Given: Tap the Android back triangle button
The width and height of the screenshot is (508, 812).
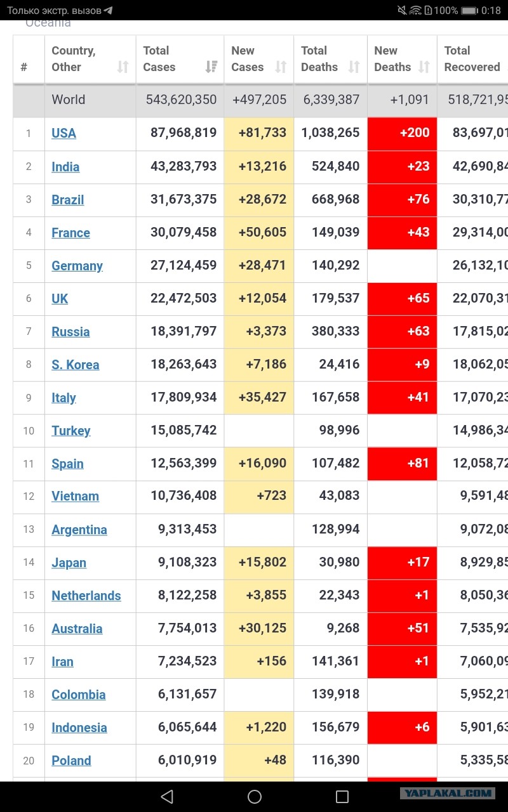Looking at the screenshot, I should click(x=167, y=796).
